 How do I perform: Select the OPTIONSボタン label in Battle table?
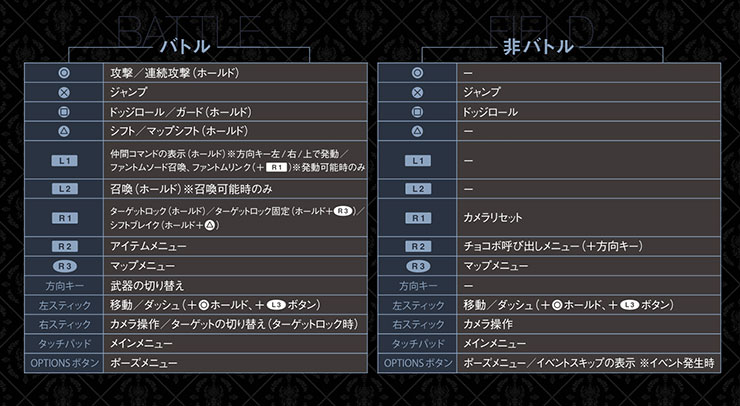coord(65,363)
